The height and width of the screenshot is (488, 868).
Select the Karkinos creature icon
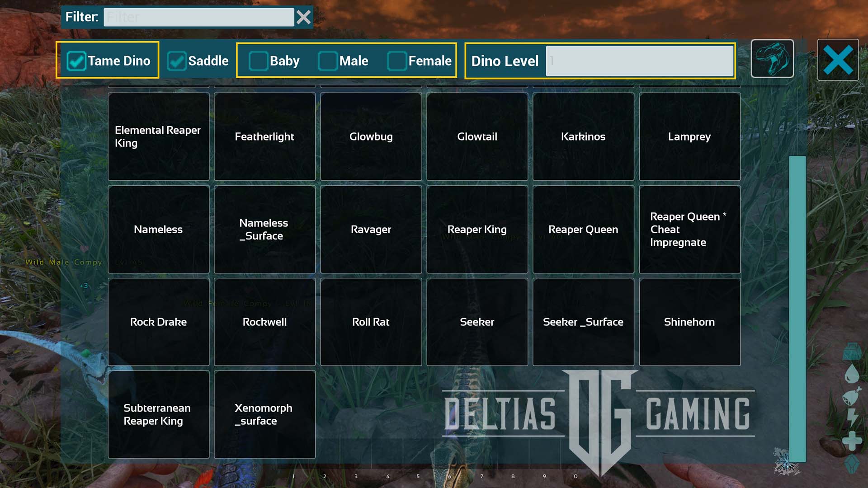pos(582,136)
